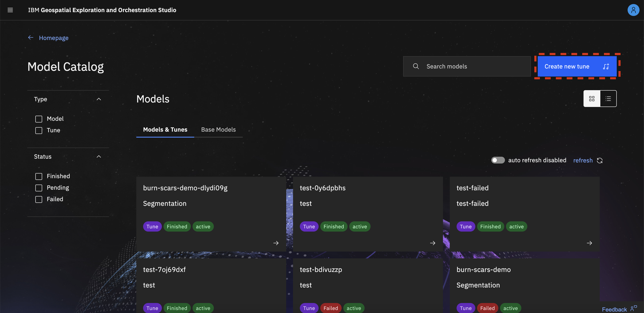Collapse the Status filter section
This screenshot has height=313, width=644.
click(99, 156)
